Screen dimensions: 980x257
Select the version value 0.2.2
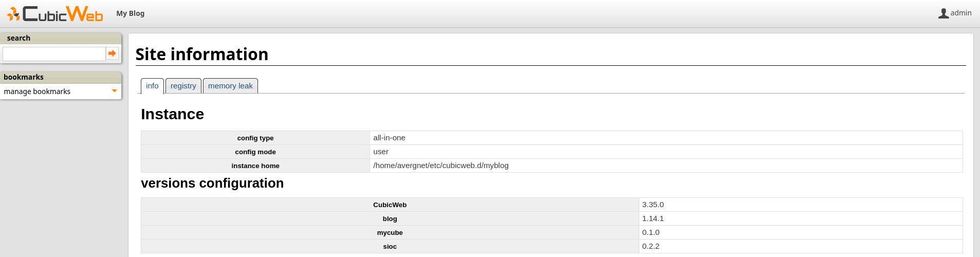point(651,246)
